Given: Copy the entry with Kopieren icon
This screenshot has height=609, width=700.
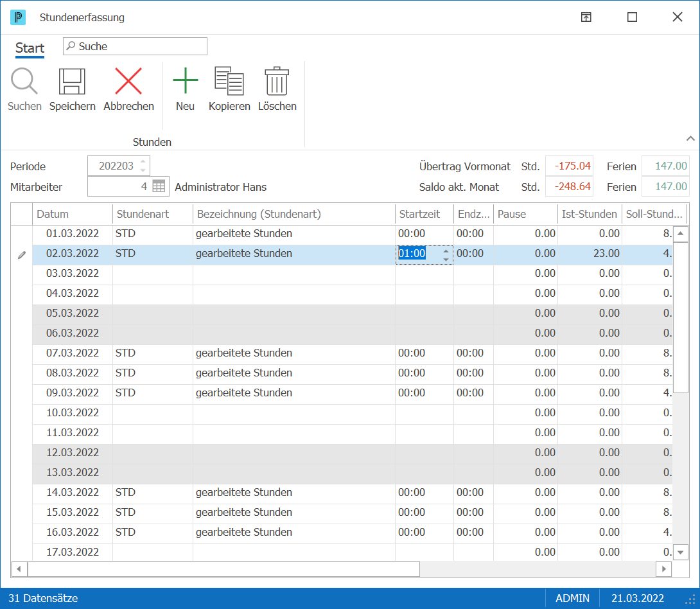Looking at the screenshot, I should [x=229, y=81].
